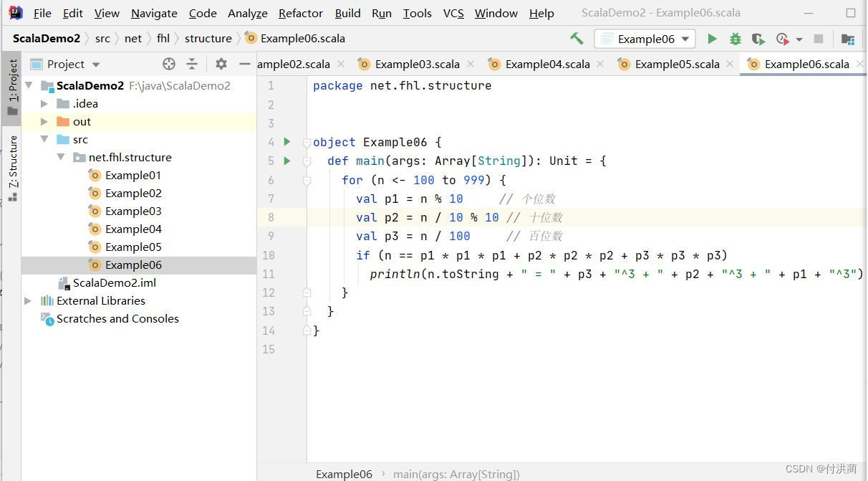Click the main(args: Array[String]) editor breadcrumb
Image resolution: width=868 pixels, height=481 pixels.
456,474
